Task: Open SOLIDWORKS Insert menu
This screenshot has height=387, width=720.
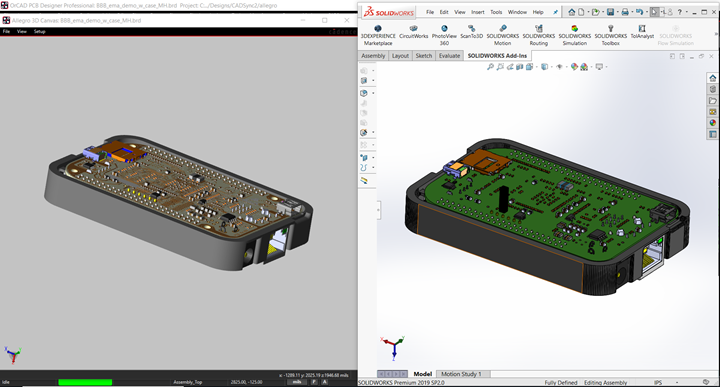Action: (x=478, y=12)
